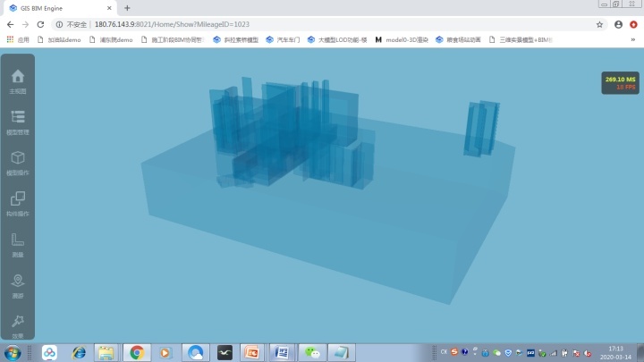Click the tall building model at right

(481, 129)
